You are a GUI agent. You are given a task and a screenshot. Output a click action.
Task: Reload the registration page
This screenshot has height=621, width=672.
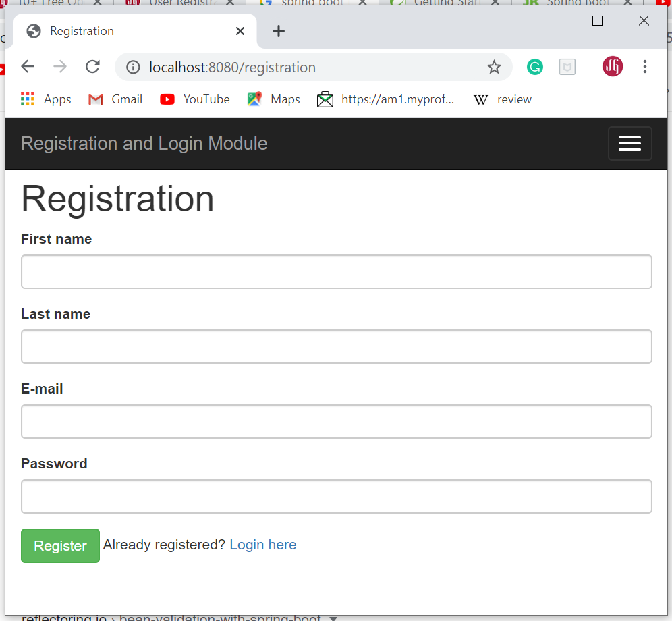tap(92, 67)
